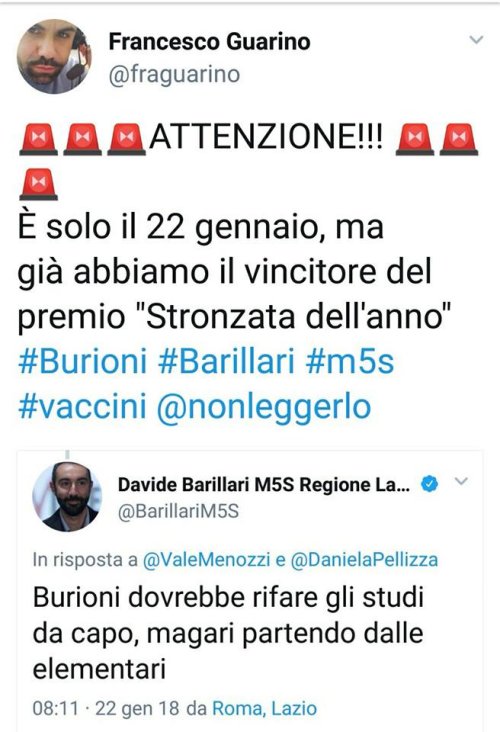Image resolution: width=500 pixels, height=732 pixels.
Task: Open the quoted tweet text about Burioni
Action: tap(228, 633)
